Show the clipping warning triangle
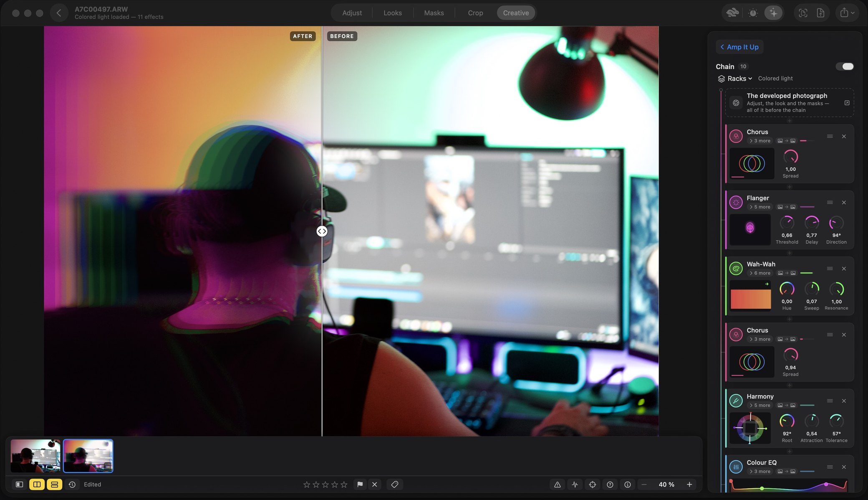 click(557, 485)
